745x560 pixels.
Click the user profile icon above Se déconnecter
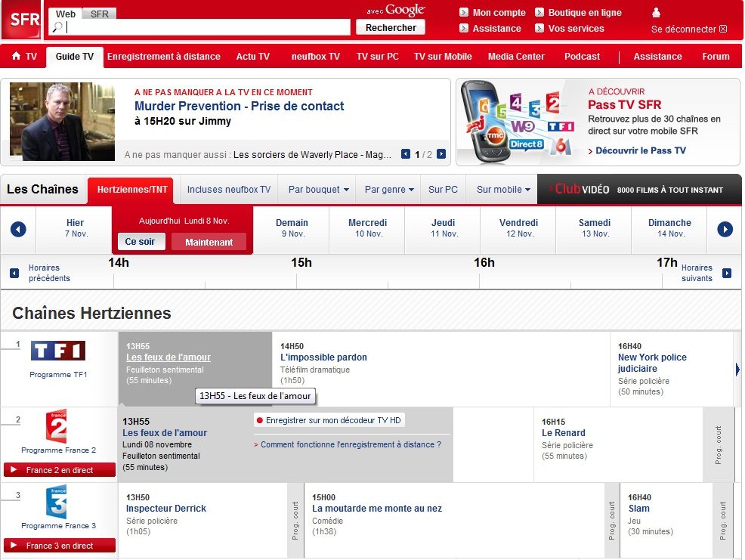point(656,12)
